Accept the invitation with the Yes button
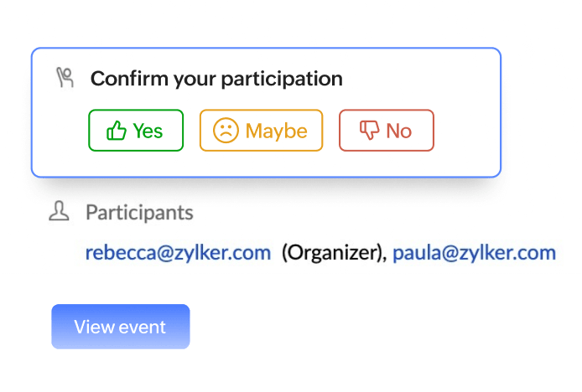This screenshot has height=392, width=582. pyautogui.click(x=136, y=131)
